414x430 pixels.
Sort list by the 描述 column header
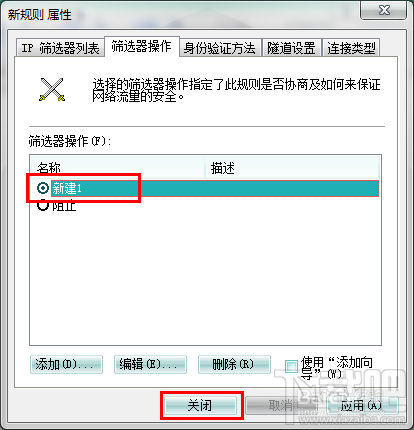pyautogui.click(x=292, y=168)
